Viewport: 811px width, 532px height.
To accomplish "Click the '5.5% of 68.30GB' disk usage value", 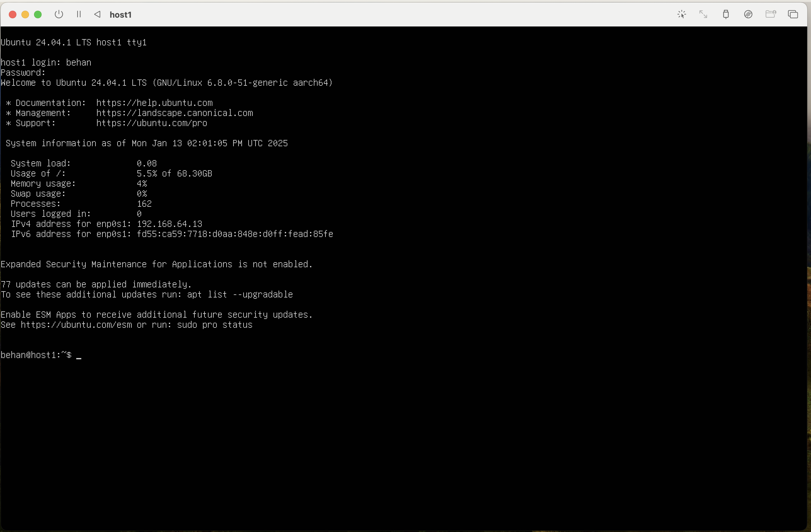I will (x=175, y=173).
